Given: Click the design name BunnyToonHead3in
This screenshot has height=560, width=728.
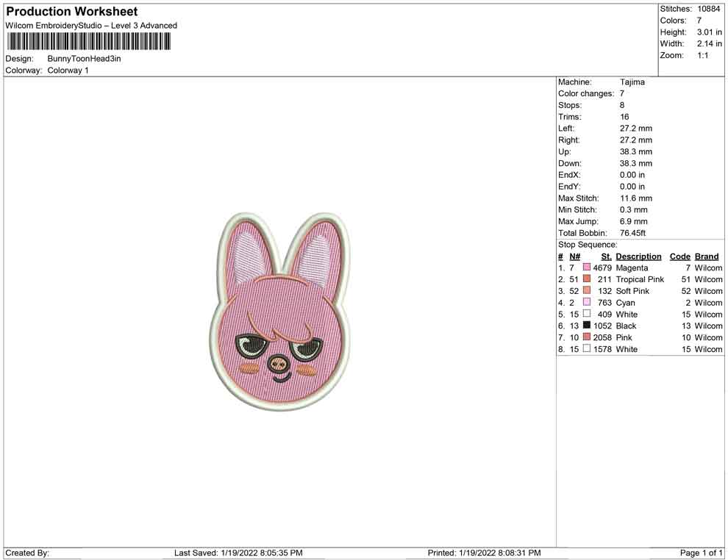Looking at the screenshot, I should pyautogui.click(x=84, y=59).
